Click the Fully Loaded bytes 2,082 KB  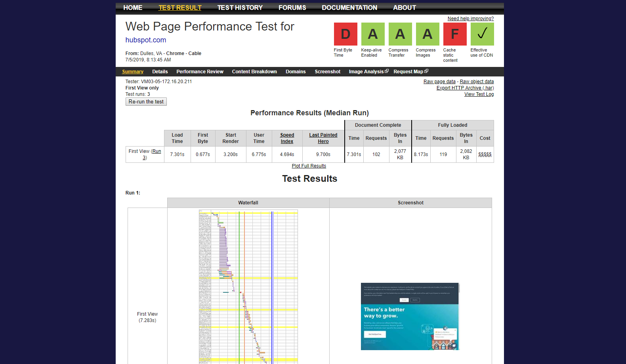coord(466,154)
